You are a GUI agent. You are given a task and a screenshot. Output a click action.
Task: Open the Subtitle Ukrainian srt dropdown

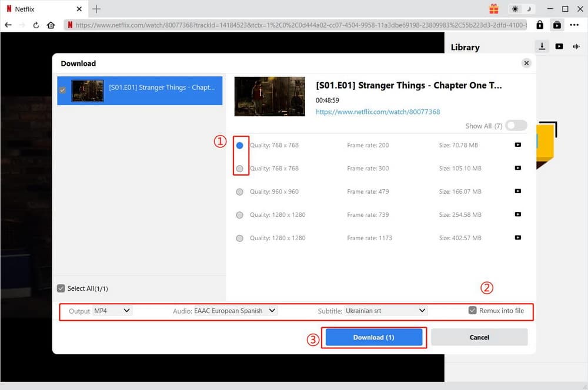point(386,311)
